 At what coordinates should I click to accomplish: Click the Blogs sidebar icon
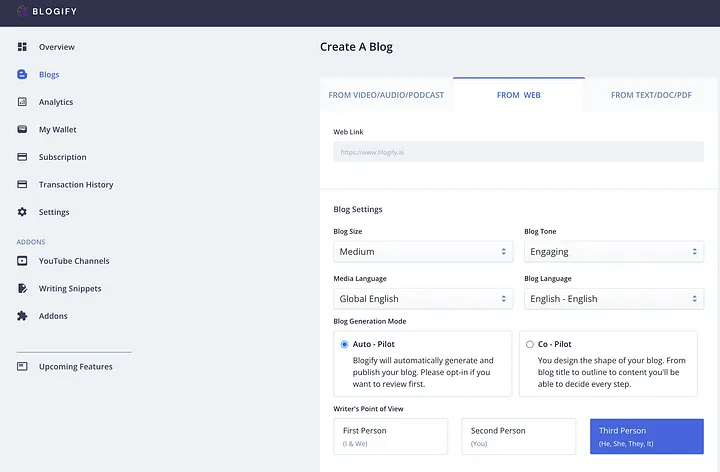22,74
